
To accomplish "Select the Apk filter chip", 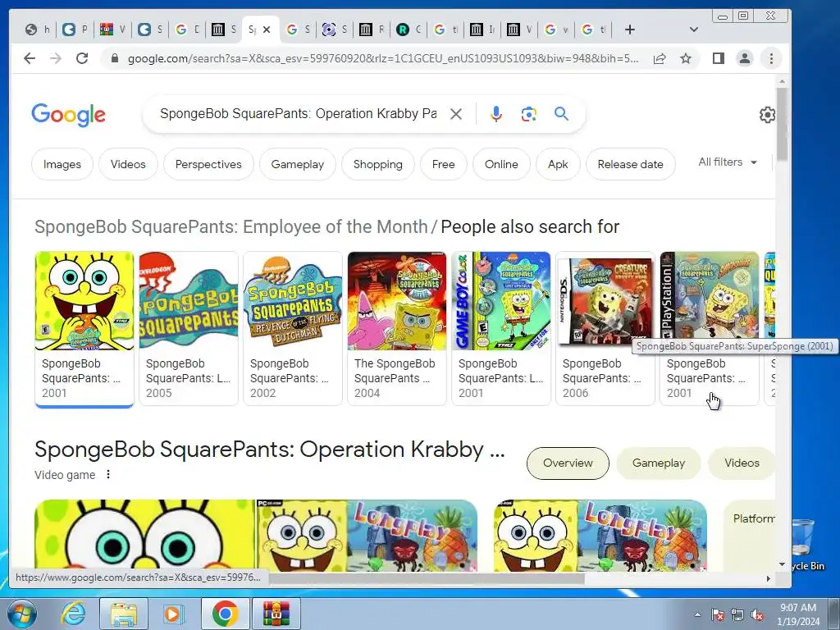I will tap(558, 164).
